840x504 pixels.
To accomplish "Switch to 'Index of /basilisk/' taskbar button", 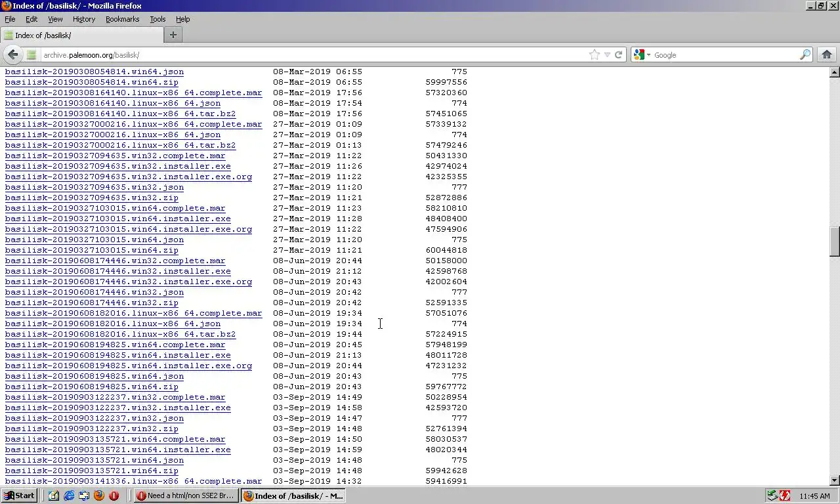I will [293, 495].
